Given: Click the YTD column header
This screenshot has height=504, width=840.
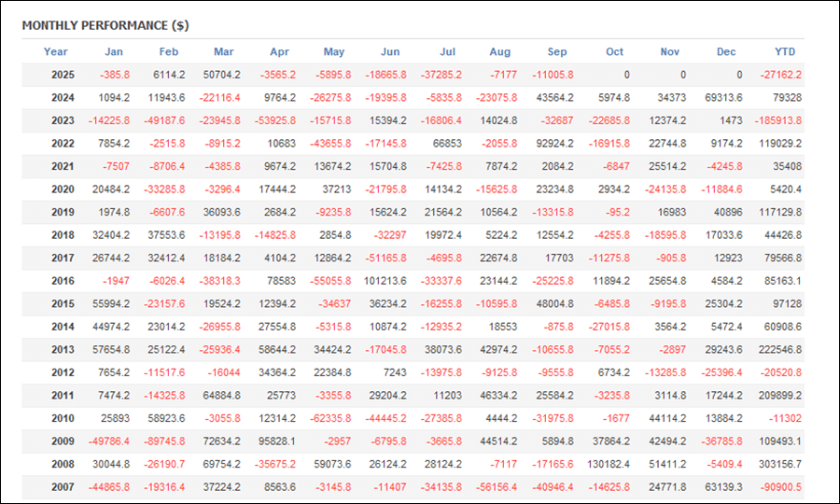Looking at the screenshot, I should click(785, 52).
